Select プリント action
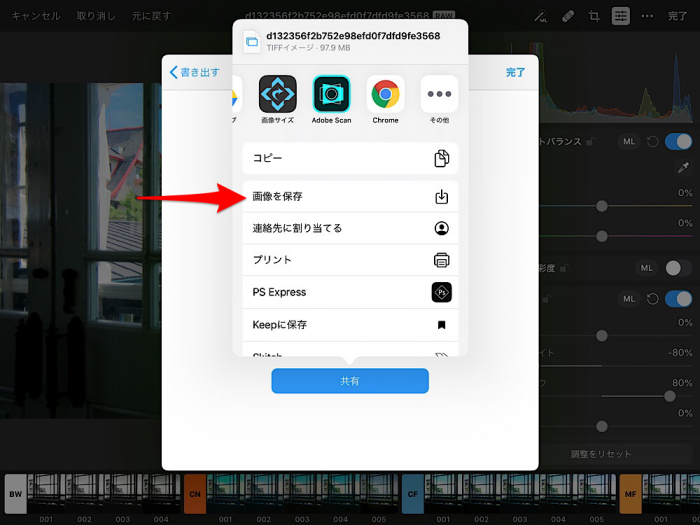The image size is (700, 525). 350,260
